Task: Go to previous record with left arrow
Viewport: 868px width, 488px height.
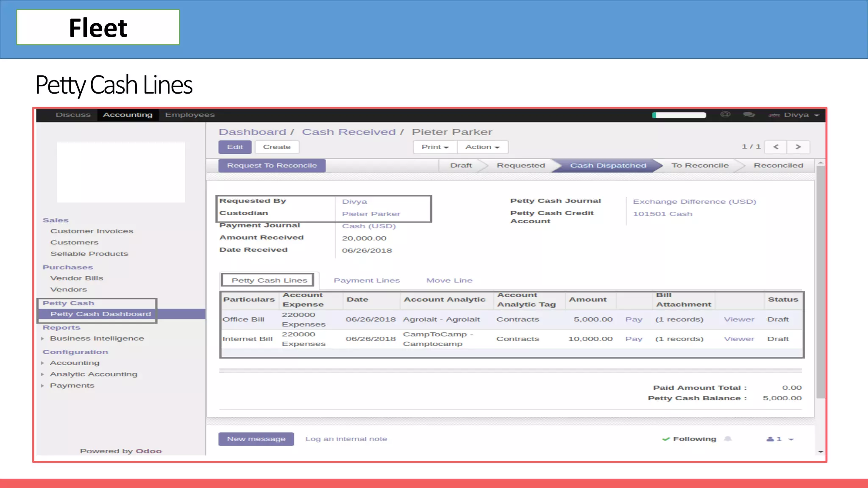Action: (x=776, y=147)
